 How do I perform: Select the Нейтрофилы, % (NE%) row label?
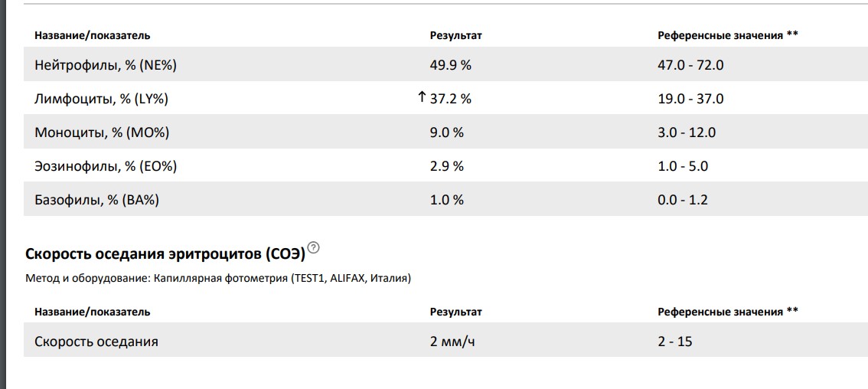point(106,65)
